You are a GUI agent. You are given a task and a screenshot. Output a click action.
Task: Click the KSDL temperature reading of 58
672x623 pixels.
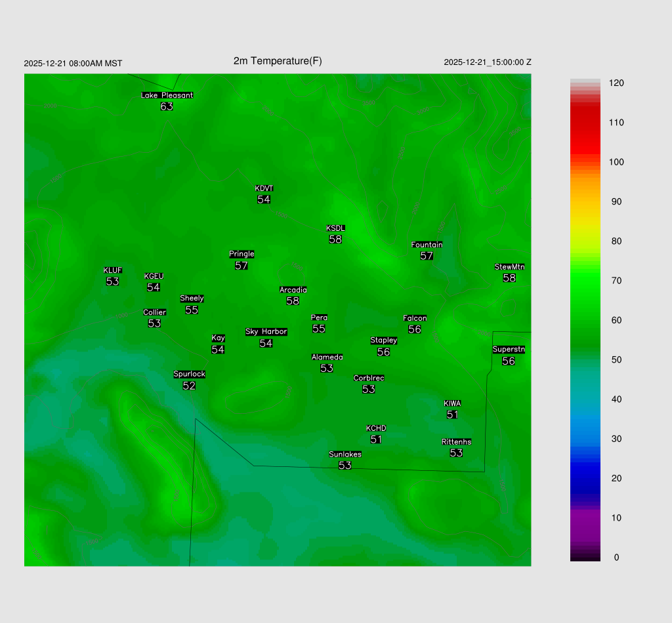pyautogui.click(x=335, y=239)
